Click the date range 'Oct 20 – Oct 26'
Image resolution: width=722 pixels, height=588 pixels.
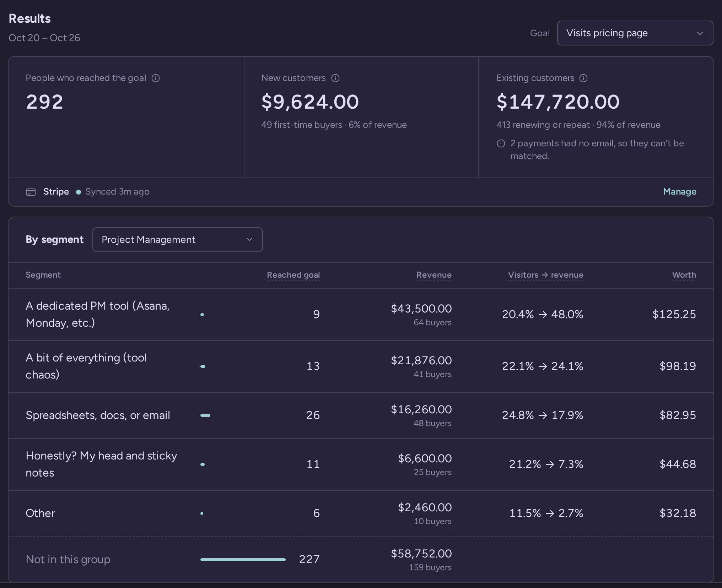(x=44, y=38)
